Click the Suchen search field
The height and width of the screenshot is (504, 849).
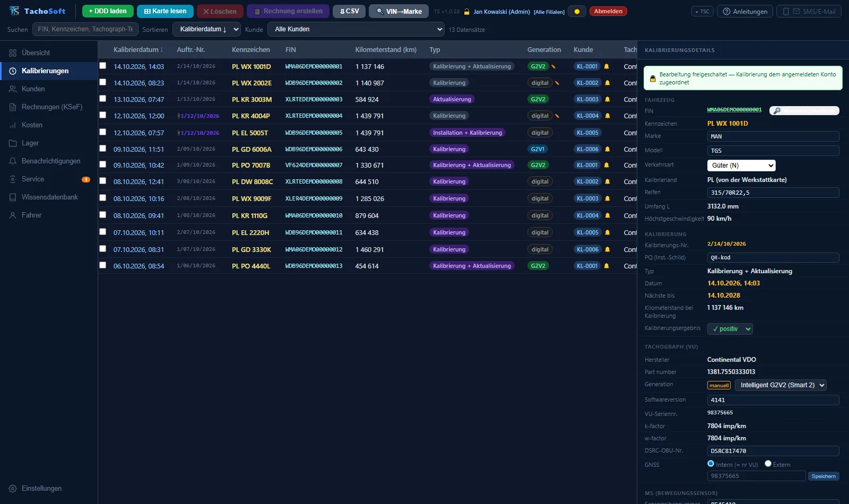[x=85, y=29]
